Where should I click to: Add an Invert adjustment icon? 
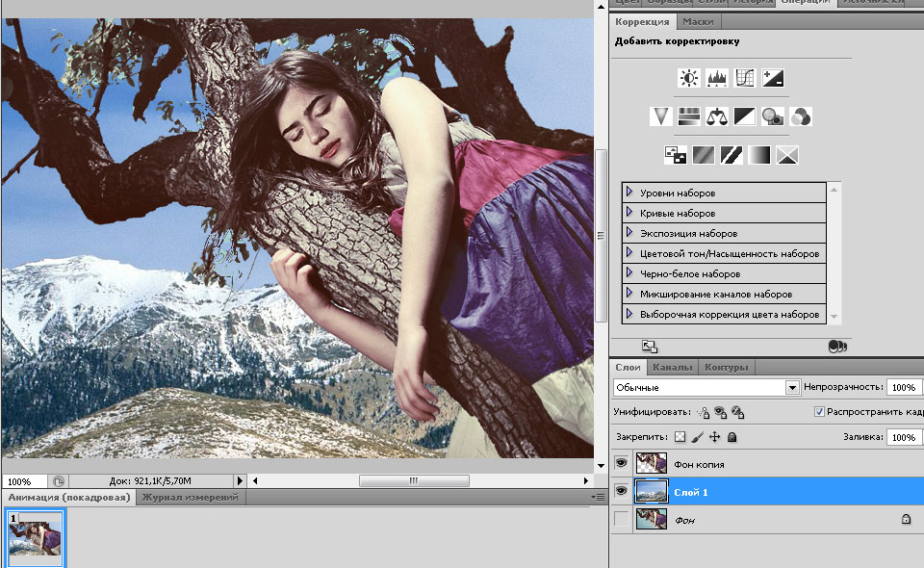tap(675, 155)
